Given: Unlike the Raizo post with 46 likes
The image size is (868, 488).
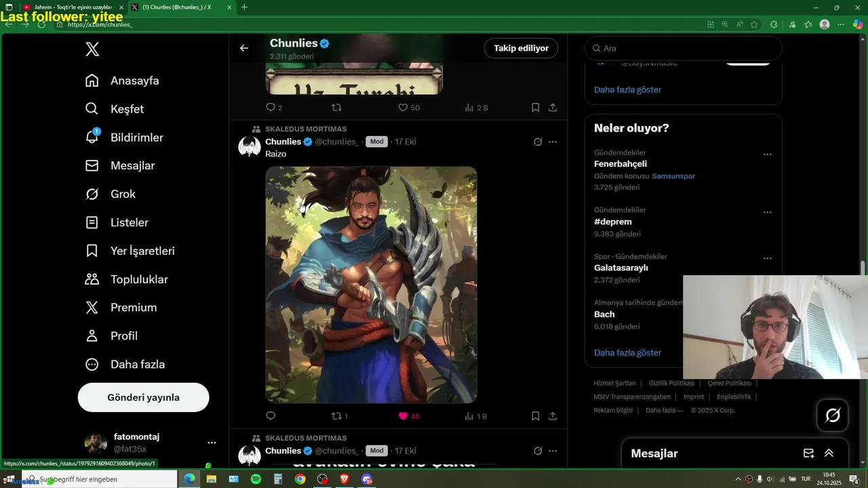Looking at the screenshot, I should [x=408, y=415].
